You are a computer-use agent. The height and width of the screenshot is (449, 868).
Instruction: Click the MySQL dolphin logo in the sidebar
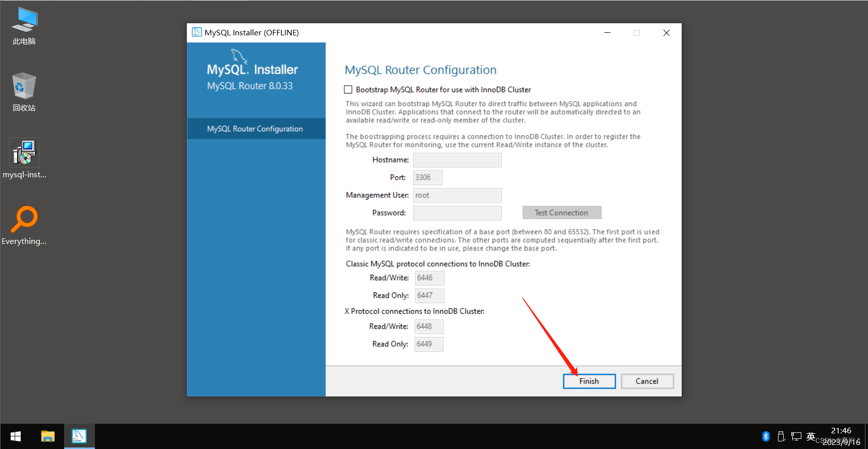(239, 57)
